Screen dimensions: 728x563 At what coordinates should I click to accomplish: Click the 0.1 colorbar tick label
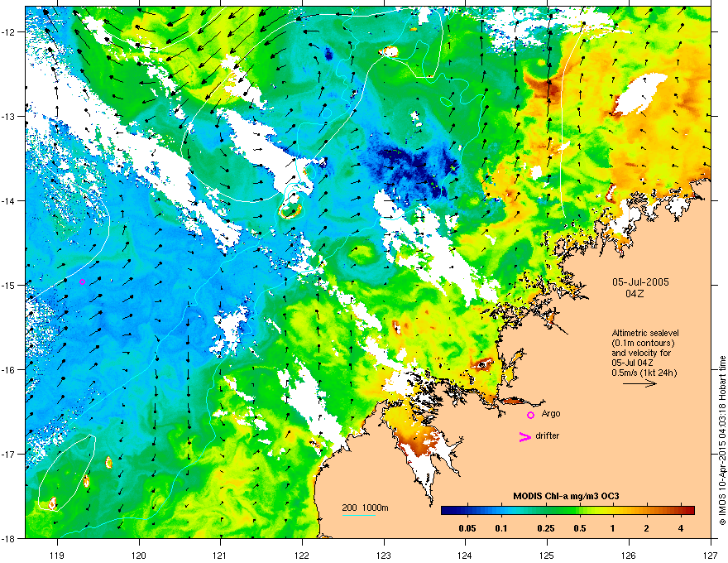501,528
